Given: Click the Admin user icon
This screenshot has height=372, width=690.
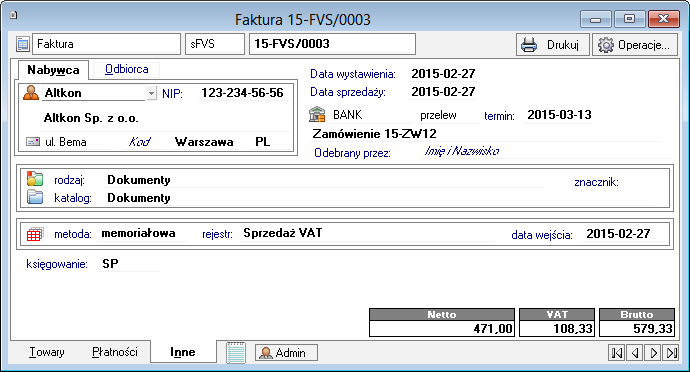Looking at the screenshot, I should click(265, 353).
